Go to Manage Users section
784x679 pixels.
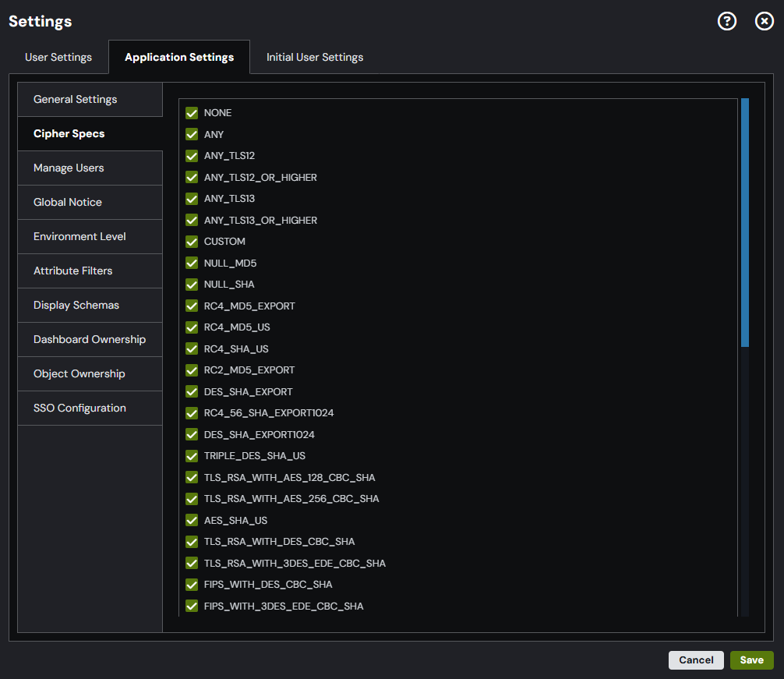point(90,168)
